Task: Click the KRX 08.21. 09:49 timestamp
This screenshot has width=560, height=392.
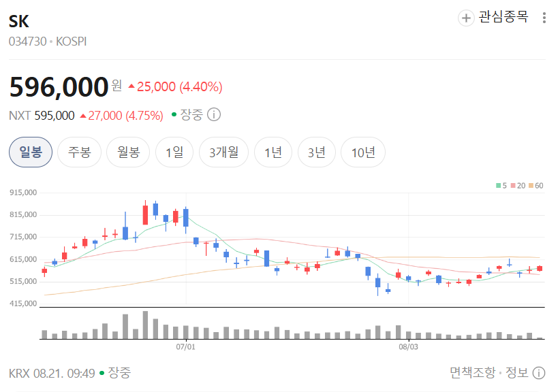Action: pyautogui.click(x=52, y=374)
